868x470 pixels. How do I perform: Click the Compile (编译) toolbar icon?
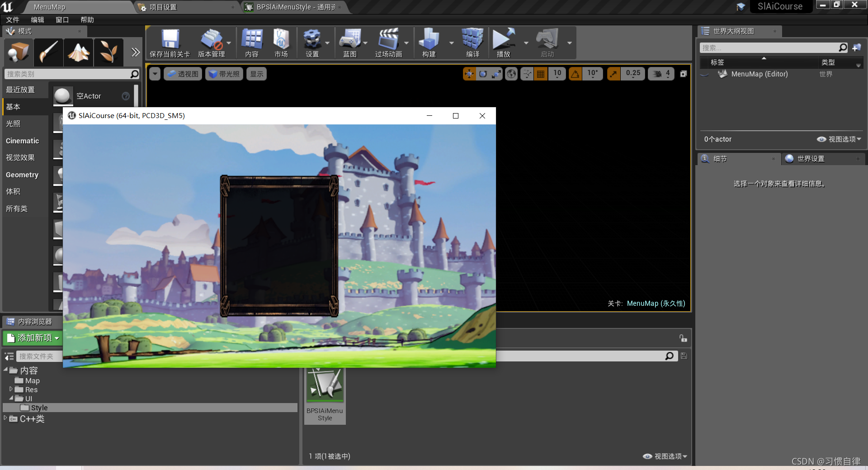(472, 43)
